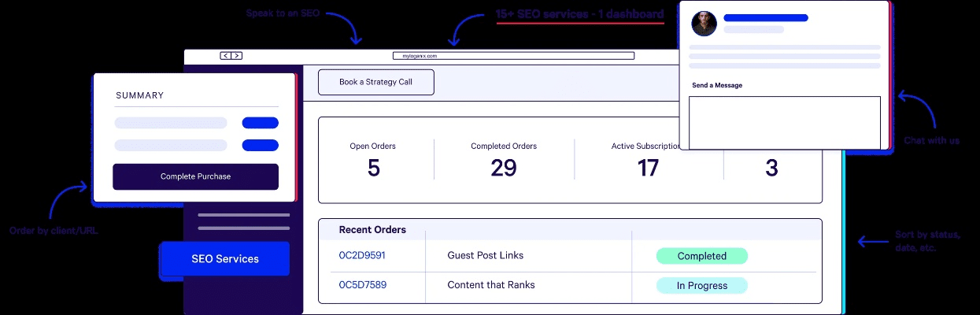
Task: Click the Recent Orders table header
Action: pos(372,230)
